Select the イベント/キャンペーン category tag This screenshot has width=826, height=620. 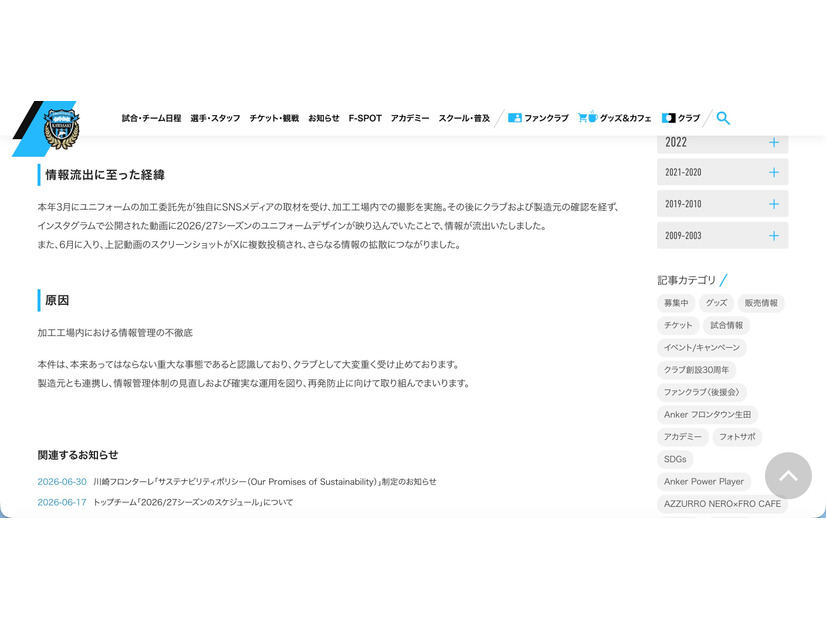click(702, 348)
